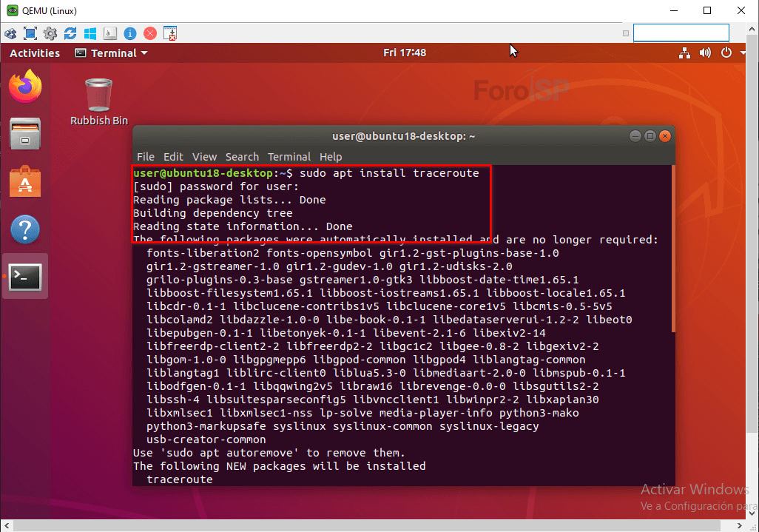Open the Edit menu in the terminal window
Image resolution: width=759 pixels, height=532 pixels.
point(173,157)
